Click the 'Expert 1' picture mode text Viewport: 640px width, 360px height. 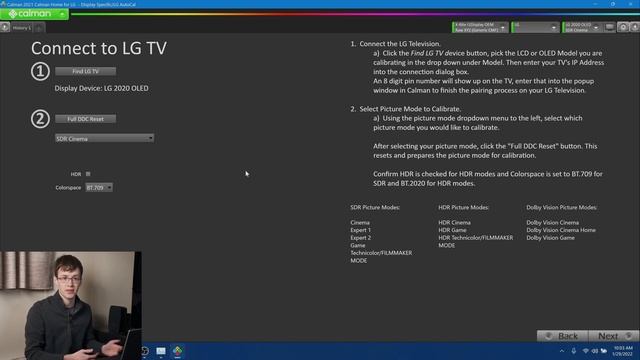click(360, 230)
